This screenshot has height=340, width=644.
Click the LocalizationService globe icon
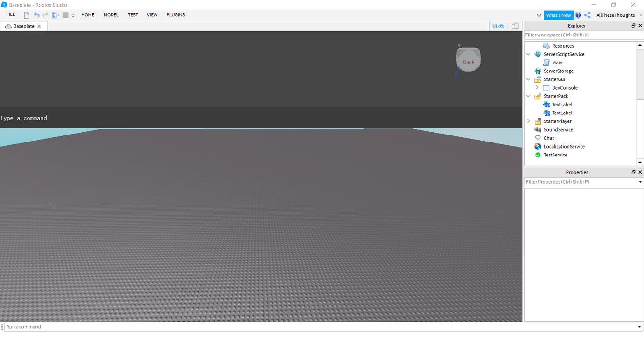[x=538, y=147]
